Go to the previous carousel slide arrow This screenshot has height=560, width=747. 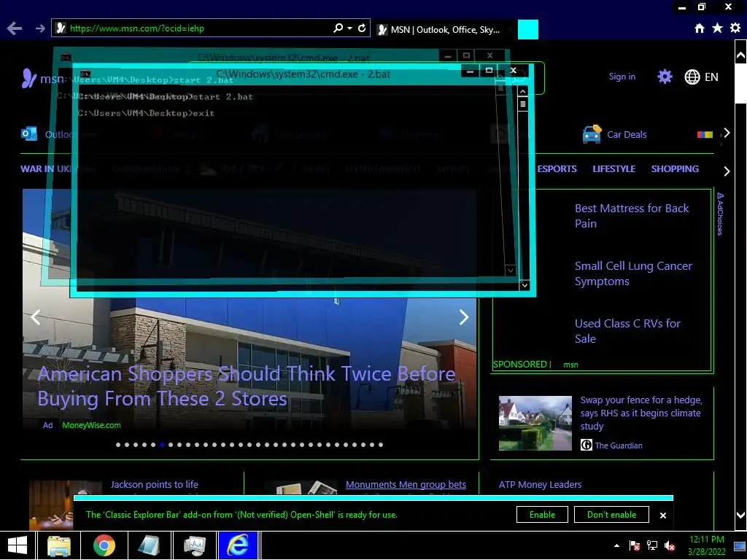(36, 317)
